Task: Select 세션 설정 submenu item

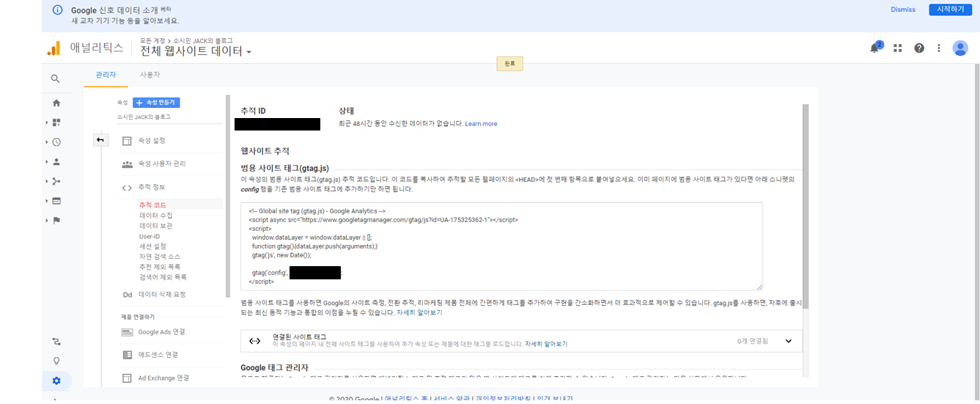Action: [x=153, y=246]
